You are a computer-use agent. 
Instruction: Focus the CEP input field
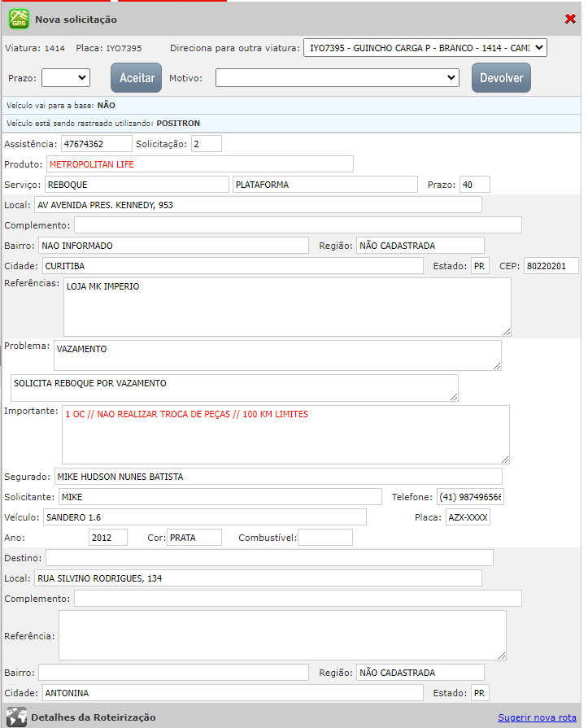(x=551, y=266)
